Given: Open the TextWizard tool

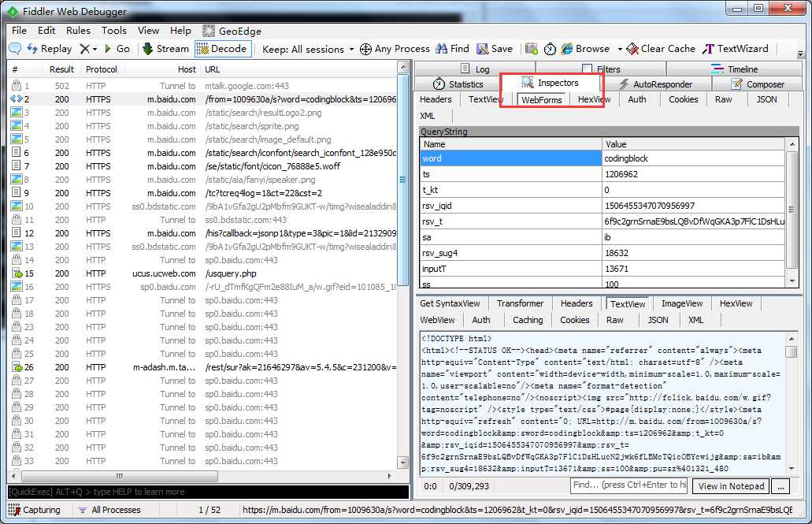Looking at the screenshot, I should tap(736, 49).
